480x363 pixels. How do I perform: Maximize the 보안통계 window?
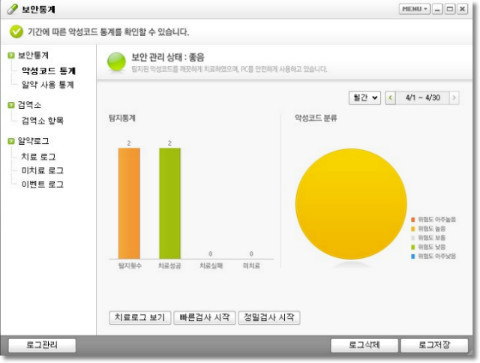point(450,9)
